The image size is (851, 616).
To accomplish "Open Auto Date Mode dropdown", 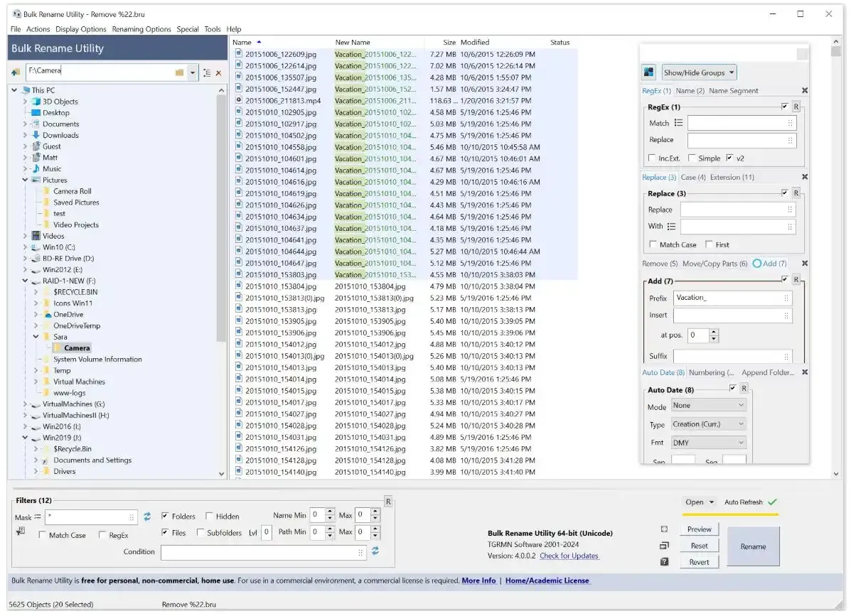I will (x=708, y=406).
